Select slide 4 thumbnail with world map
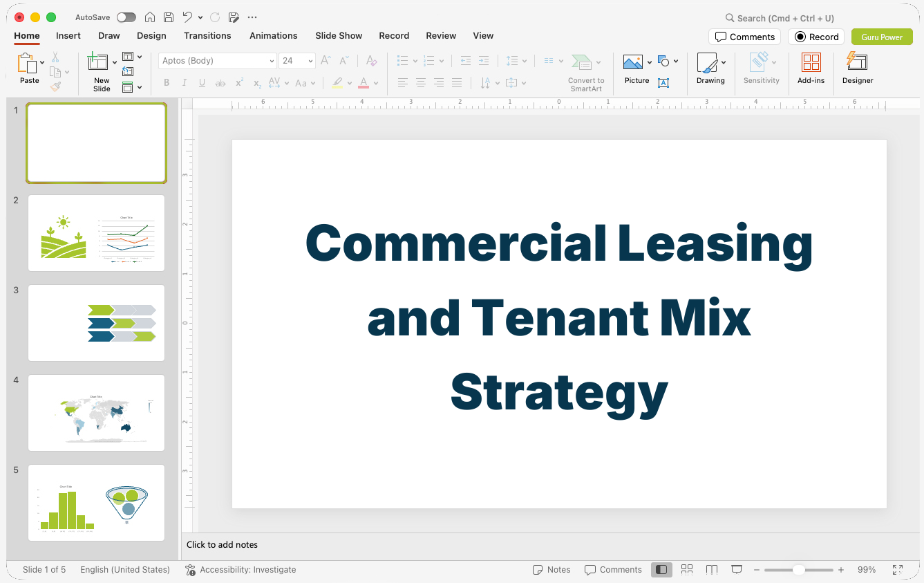 (x=96, y=413)
